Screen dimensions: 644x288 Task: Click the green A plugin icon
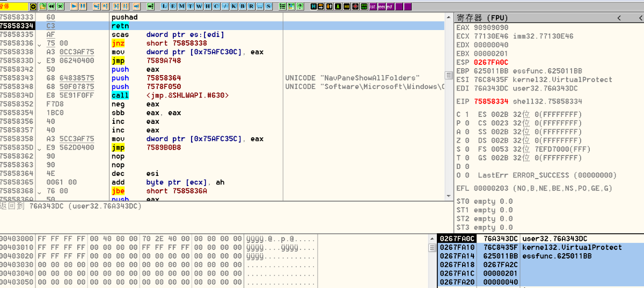click(338, 6)
